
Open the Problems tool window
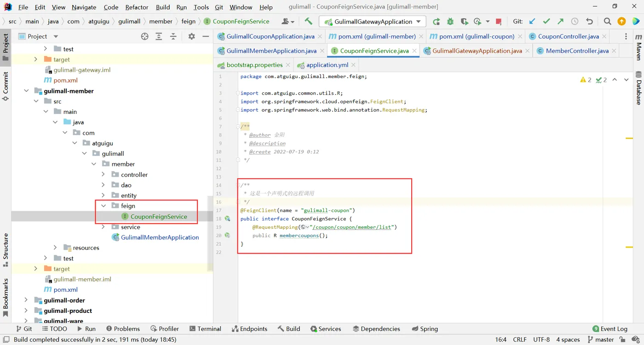[x=123, y=328]
